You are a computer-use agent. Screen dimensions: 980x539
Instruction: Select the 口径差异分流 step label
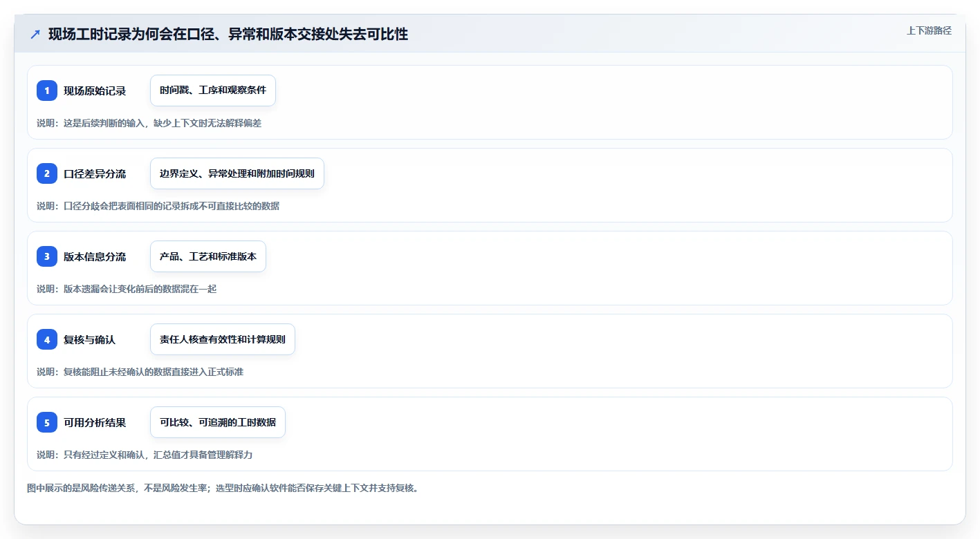pyautogui.click(x=95, y=173)
